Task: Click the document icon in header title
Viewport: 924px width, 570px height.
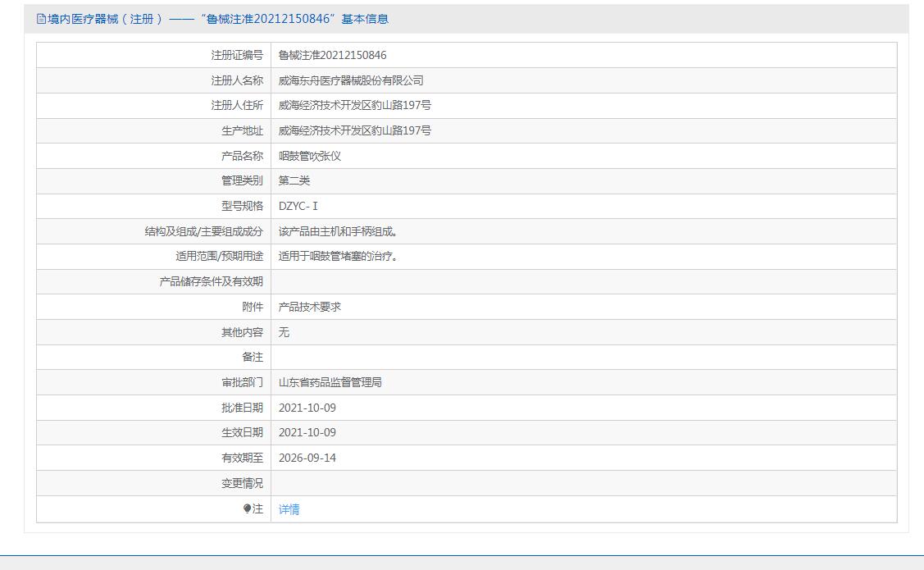Action: pyautogui.click(x=41, y=19)
